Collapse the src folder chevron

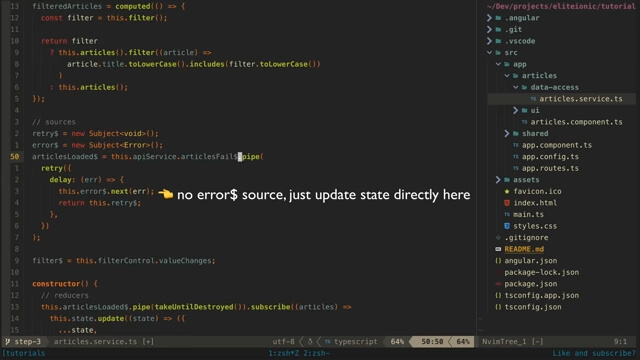pos(489,52)
